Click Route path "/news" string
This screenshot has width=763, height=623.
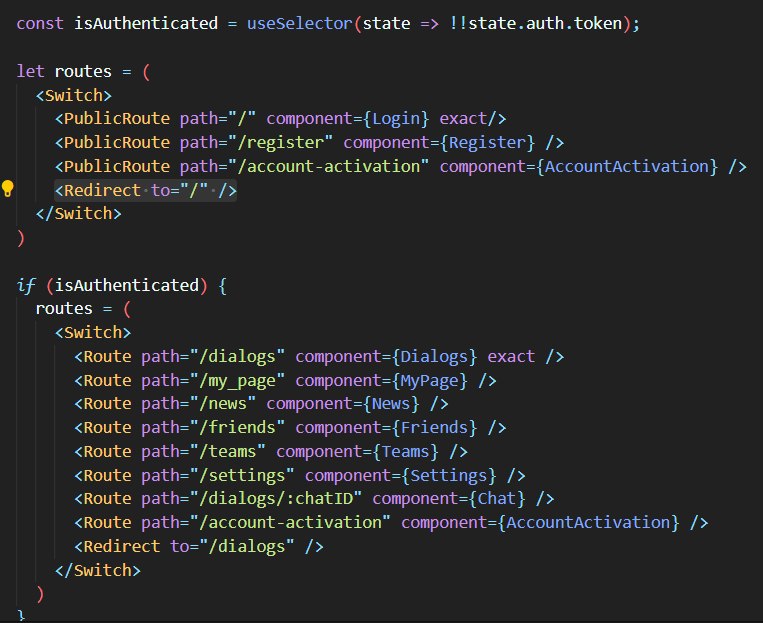point(222,403)
